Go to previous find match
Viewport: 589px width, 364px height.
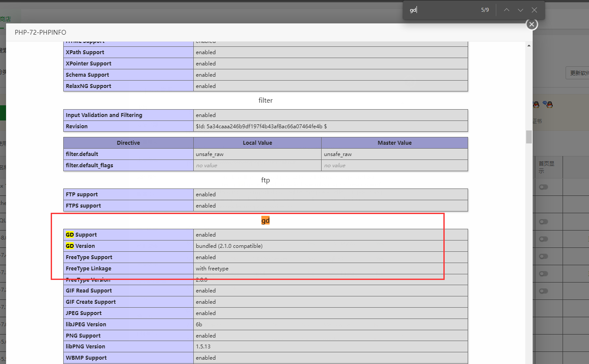(507, 10)
